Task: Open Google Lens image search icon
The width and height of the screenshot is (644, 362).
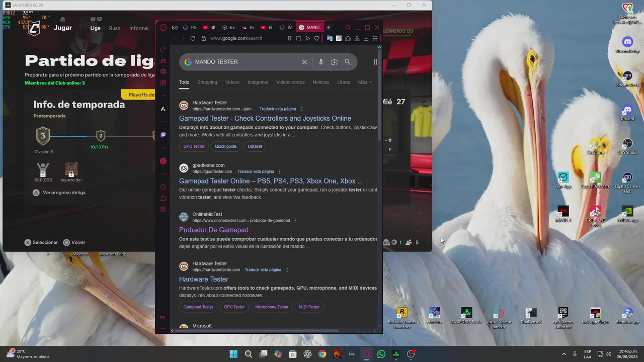Action: click(x=334, y=62)
